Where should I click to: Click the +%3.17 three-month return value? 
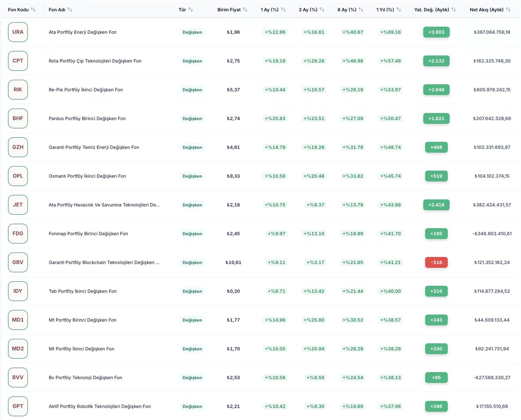tap(315, 262)
